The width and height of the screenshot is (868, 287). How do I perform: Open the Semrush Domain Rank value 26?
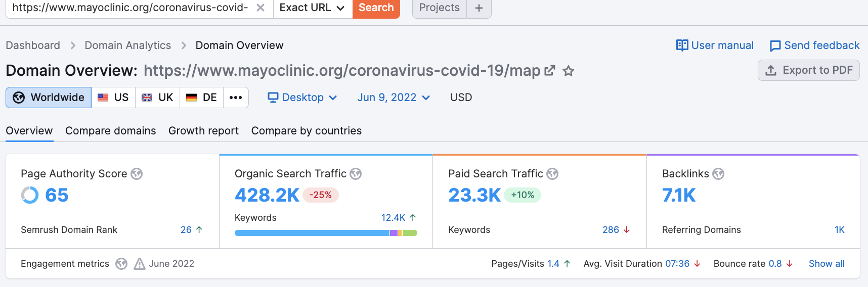(186, 230)
